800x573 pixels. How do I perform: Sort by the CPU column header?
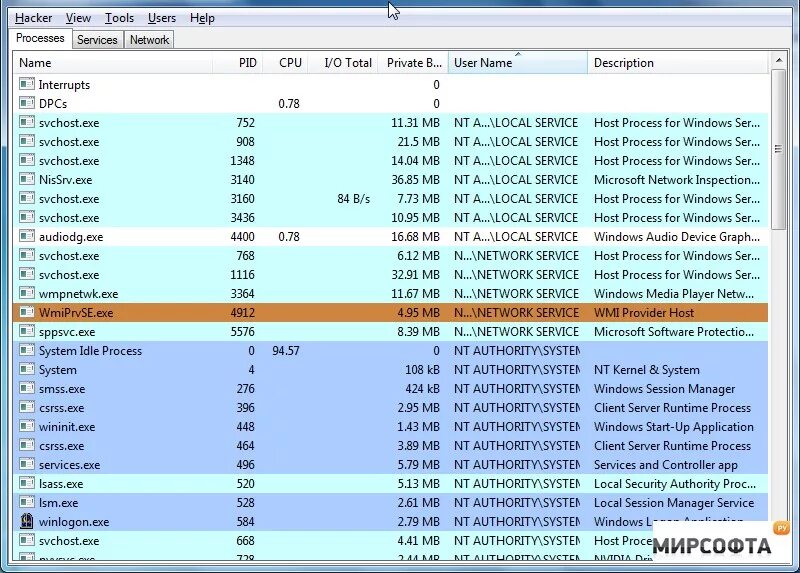285,63
